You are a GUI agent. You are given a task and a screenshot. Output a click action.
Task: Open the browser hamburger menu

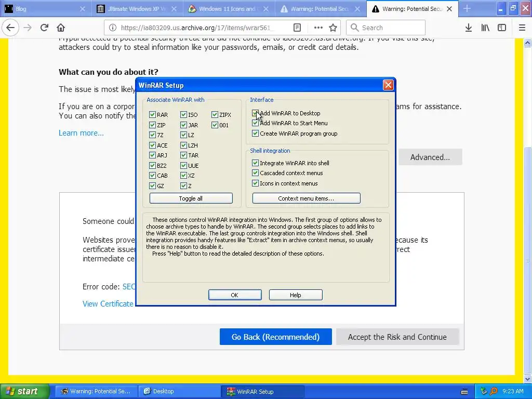[522, 28]
